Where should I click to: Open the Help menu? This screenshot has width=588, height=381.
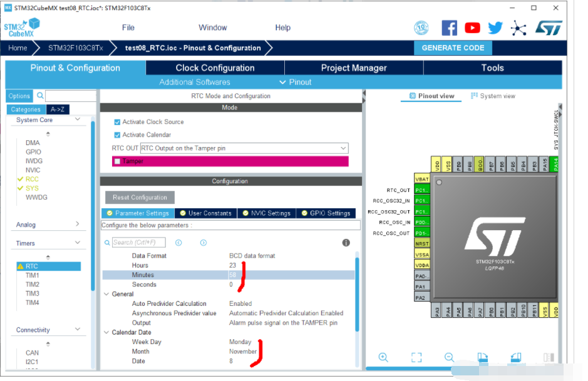click(283, 28)
